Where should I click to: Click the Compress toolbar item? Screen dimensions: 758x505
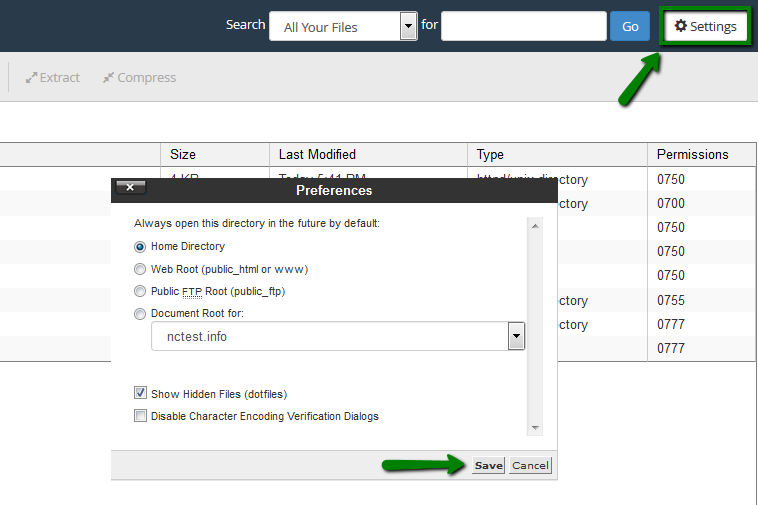pos(139,77)
